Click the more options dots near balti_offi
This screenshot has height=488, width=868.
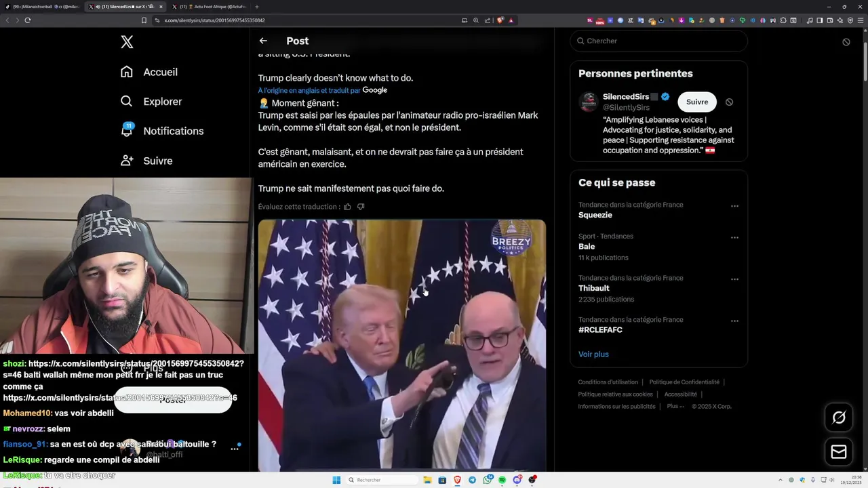coord(235,449)
